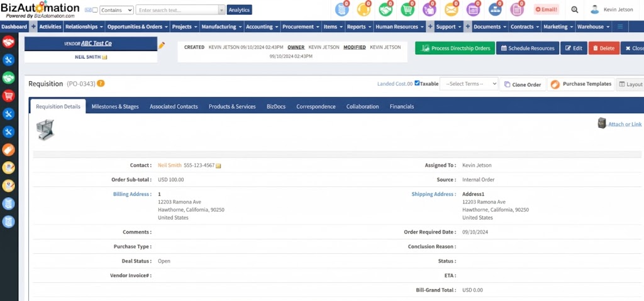Click the Landed Cost link
This screenshot has width=644, height=301.
pos(395,84)
